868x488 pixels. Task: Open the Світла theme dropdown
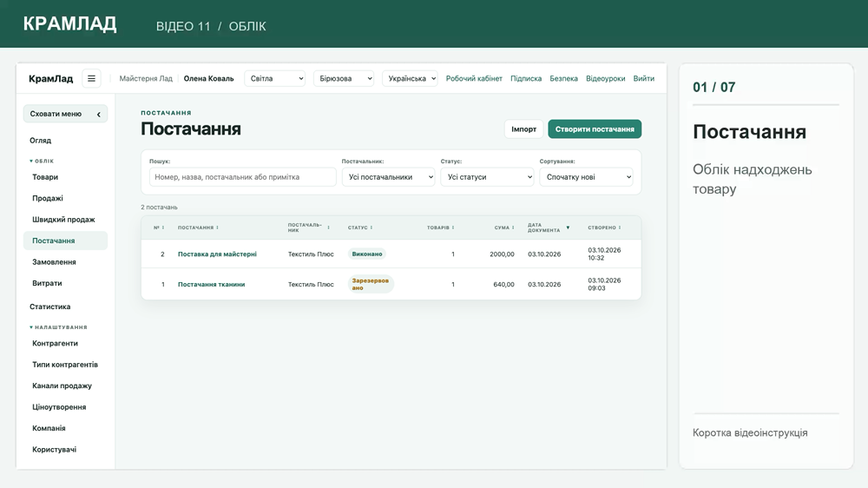[x=275, y=79]
